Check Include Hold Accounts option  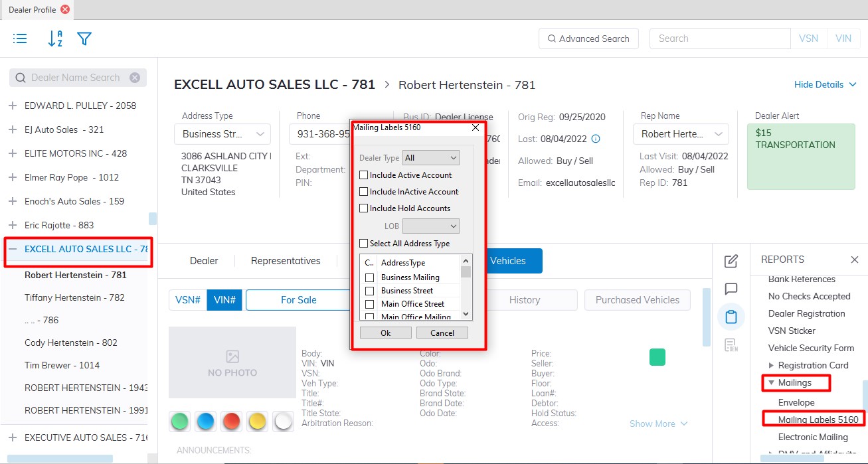[x=364, y=208]
